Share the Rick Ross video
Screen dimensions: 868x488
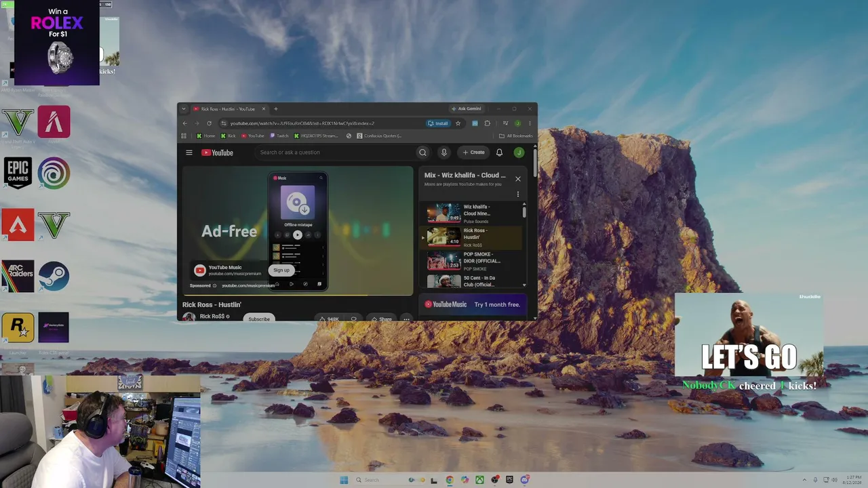tap(382, 319)
